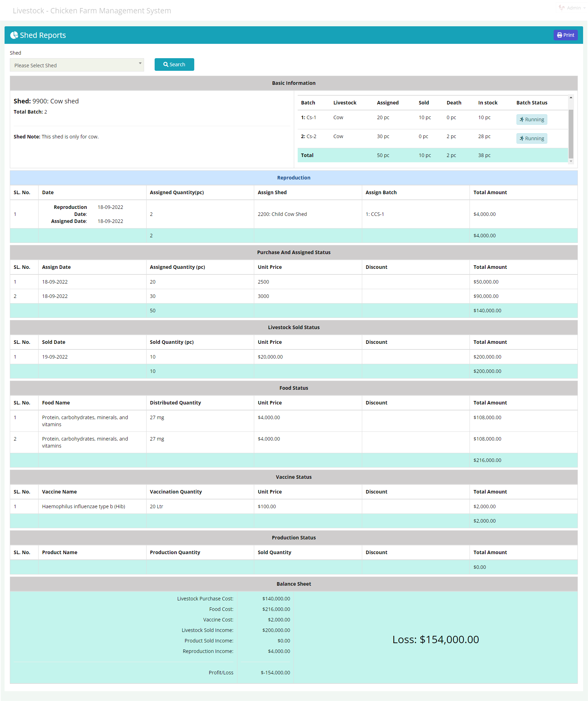Click the Loss: $154,000.00 summary text

click(x=435, y=640)
